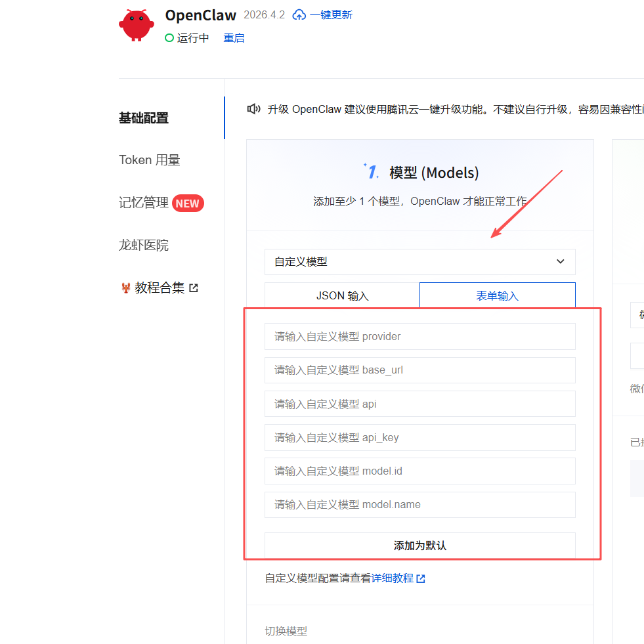
Task: Open the 详细教程 link
Action: point(392,578)
